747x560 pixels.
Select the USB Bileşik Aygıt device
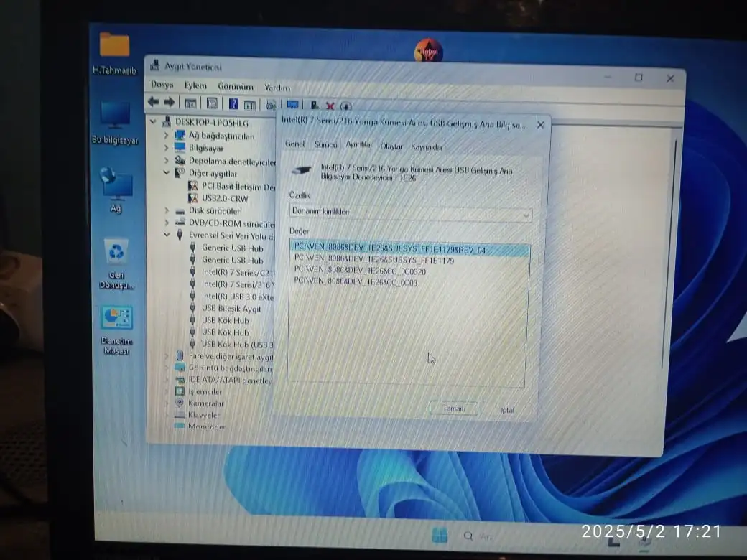231,309
